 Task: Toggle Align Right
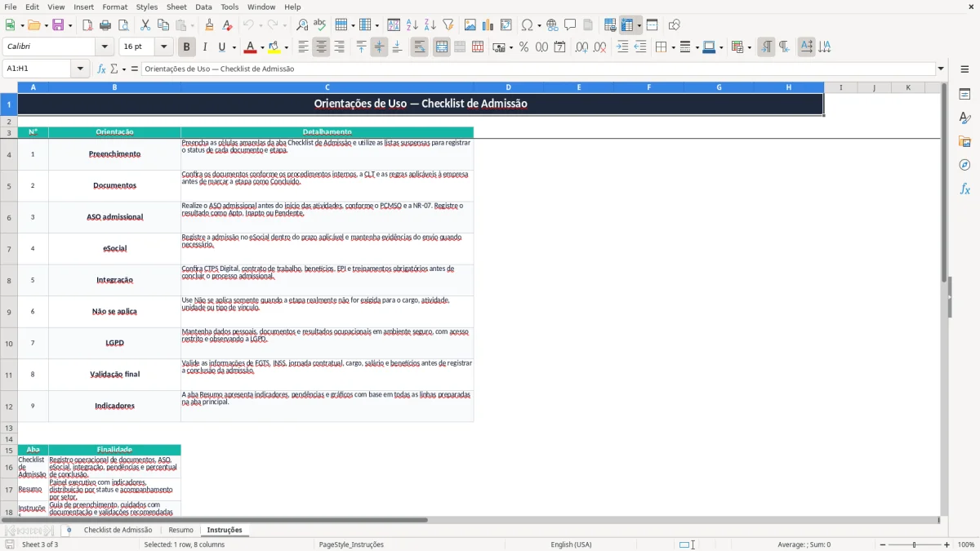[x=339, y=47]
